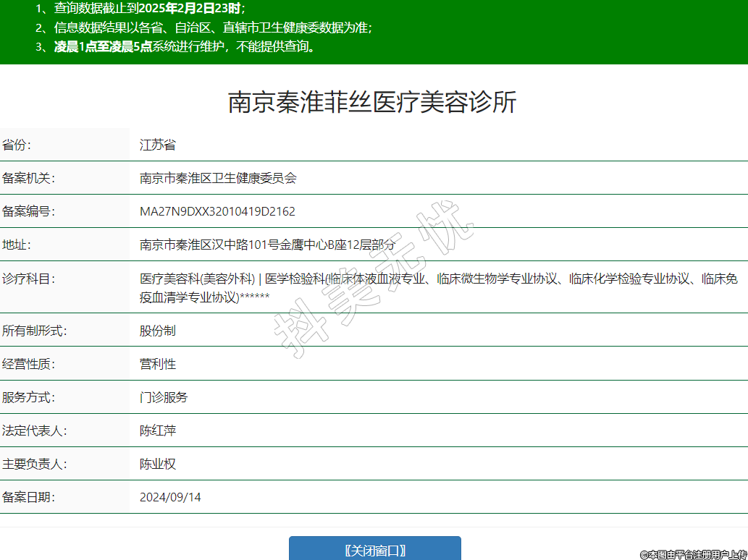The image size is (748, 560).
Task: Click the 备案日期 row label
Action: (29, 497)
